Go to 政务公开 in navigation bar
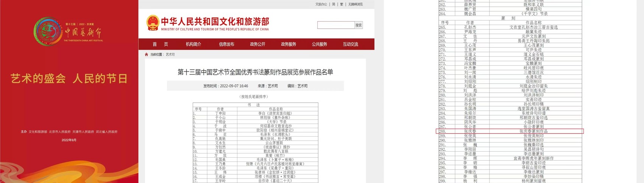 click(x=257, y=44)
